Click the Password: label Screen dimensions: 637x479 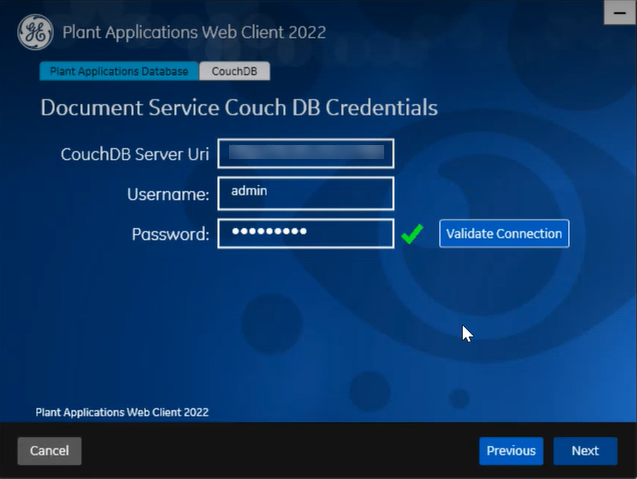click(171, 234)
